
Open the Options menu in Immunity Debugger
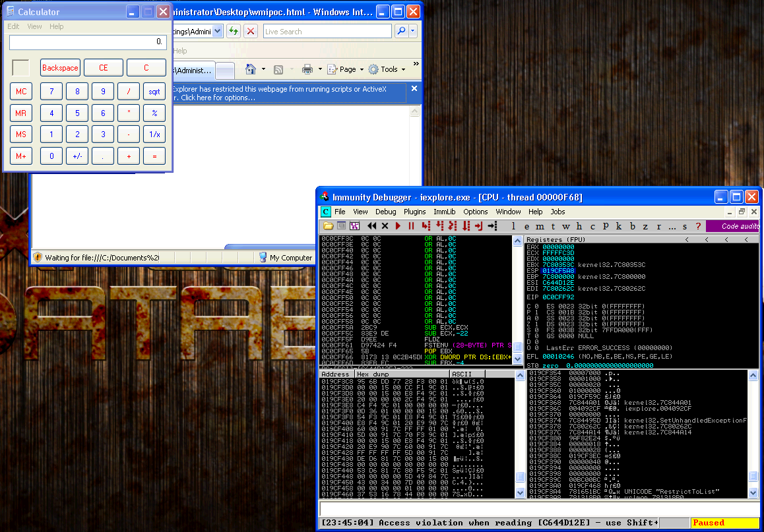tap(476, 212)
